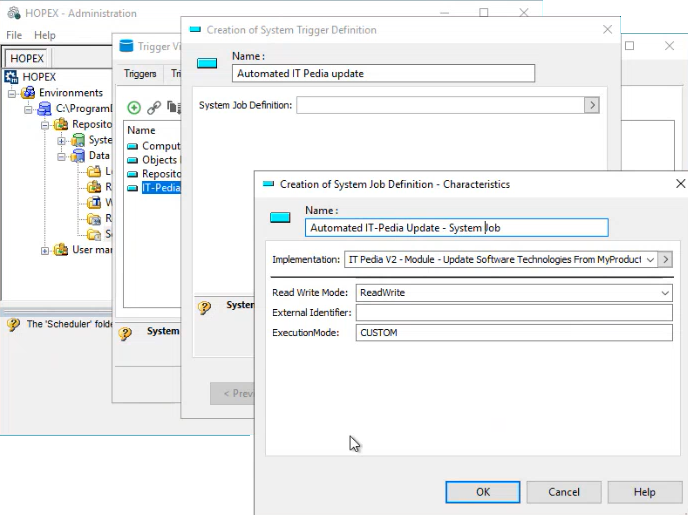
Task: Select the IT-Pedia trigger in the list
Action: click(x=160, y=187)
